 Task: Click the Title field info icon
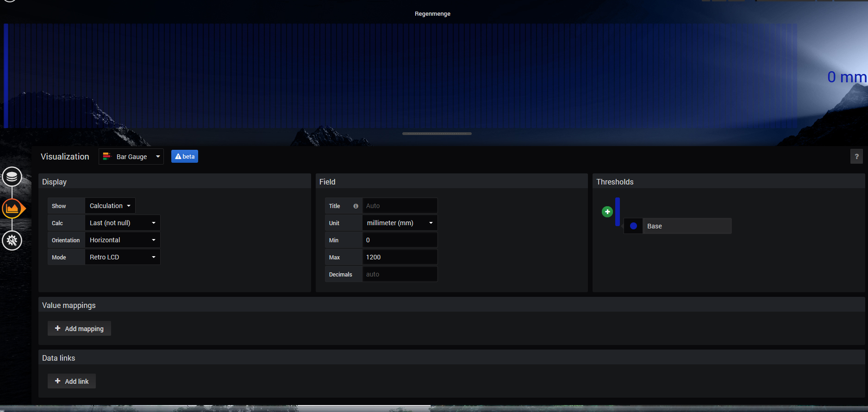tap(356, 206)
